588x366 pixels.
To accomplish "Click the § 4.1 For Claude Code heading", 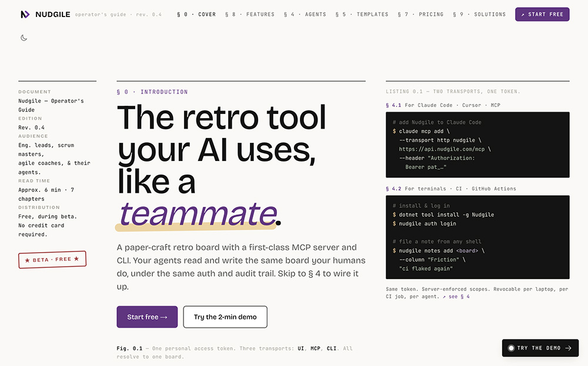I will tap(443, 105).
